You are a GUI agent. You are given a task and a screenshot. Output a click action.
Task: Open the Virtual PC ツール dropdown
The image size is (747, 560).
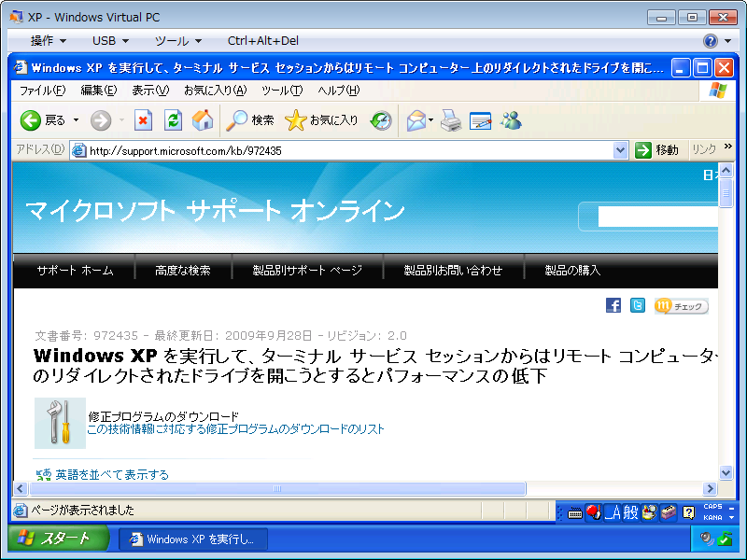pyautogui.click(x=178, y=41)
